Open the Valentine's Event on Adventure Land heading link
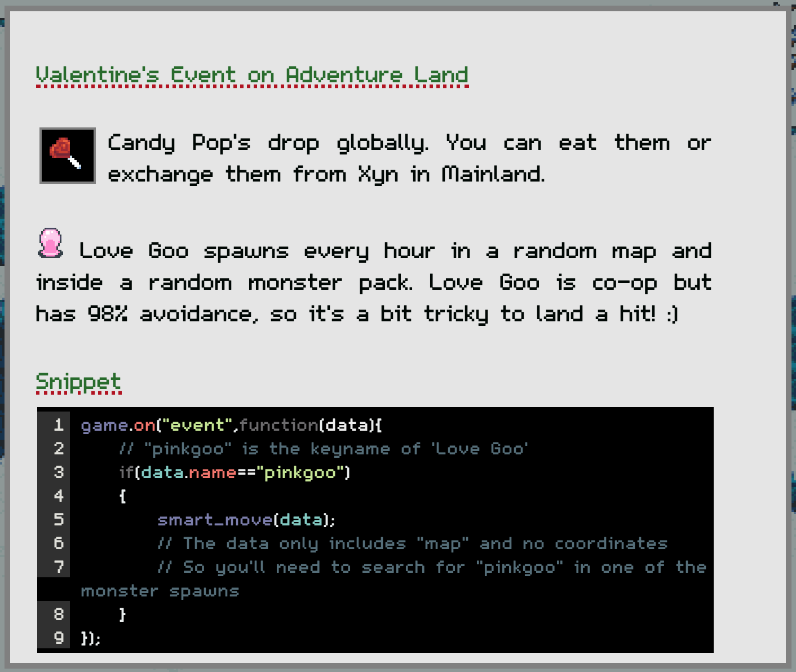The height and width of the screenshot is (672, 796). click(251, 75)
